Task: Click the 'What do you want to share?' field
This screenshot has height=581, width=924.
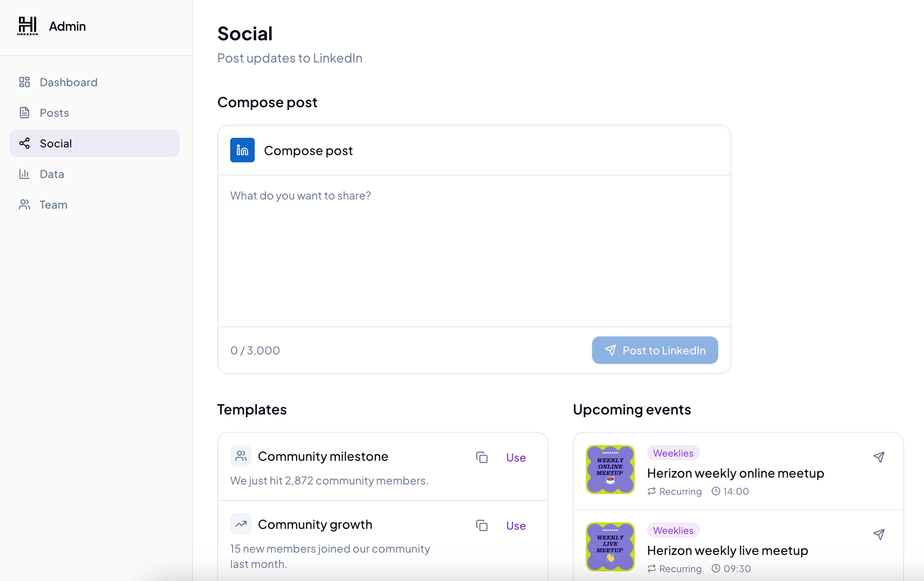Action: 474,250
